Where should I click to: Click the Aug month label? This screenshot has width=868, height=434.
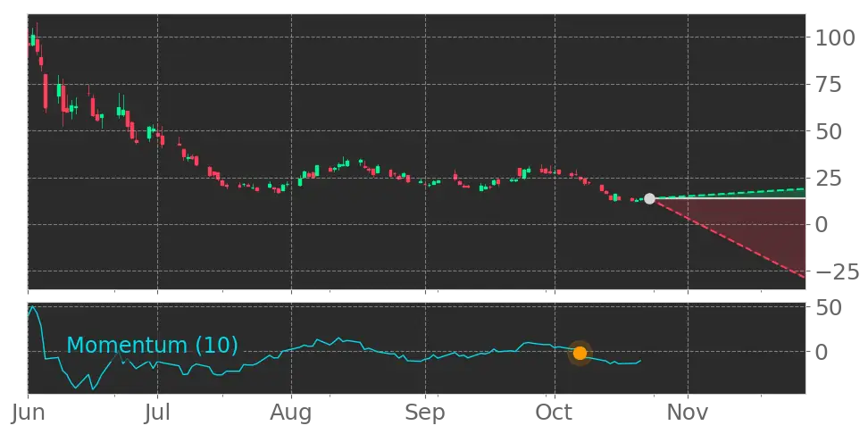tap(292, 414)
